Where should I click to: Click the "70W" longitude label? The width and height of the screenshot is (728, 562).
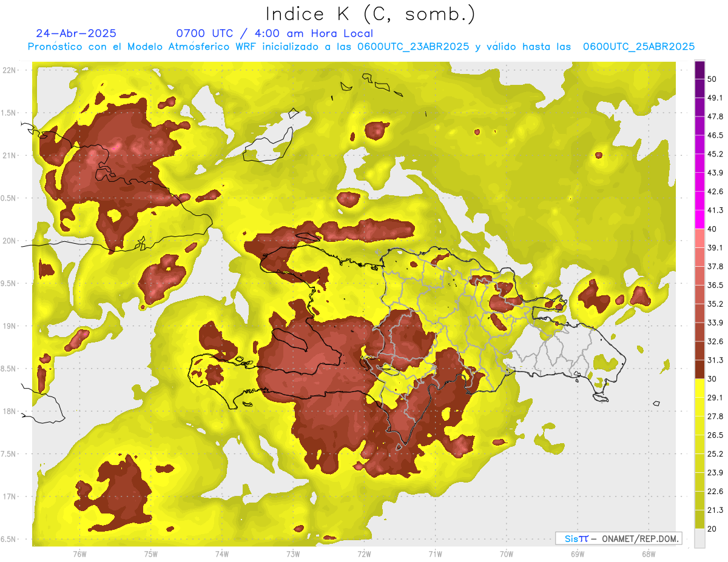coord(507,554)
